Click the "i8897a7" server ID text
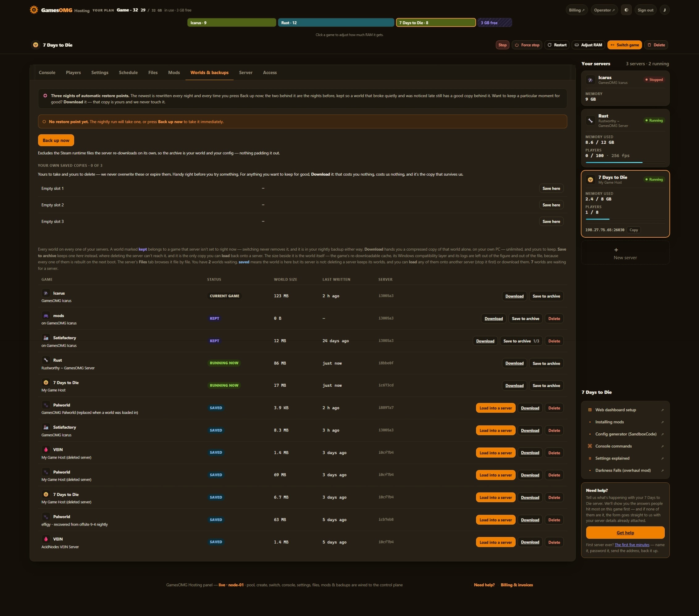The width and height of the screenshot is (699, 616). coord(386,407)
